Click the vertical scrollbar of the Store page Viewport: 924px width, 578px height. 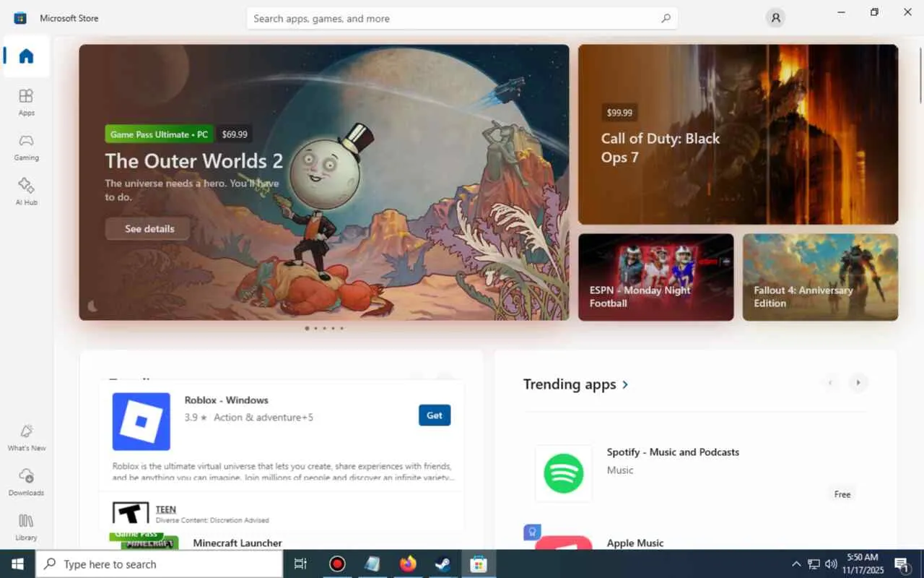[920, 76]
